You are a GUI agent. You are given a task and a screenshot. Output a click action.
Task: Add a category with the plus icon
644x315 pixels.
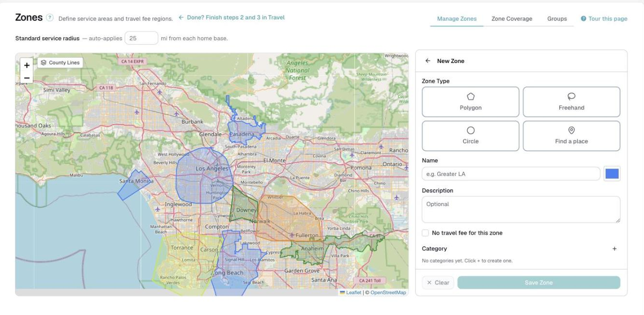click(x=614, y=249)
